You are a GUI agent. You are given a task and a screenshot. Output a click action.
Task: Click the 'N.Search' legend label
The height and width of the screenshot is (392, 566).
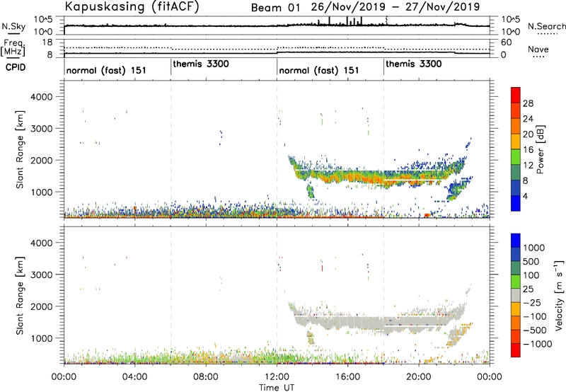(546, 26)
